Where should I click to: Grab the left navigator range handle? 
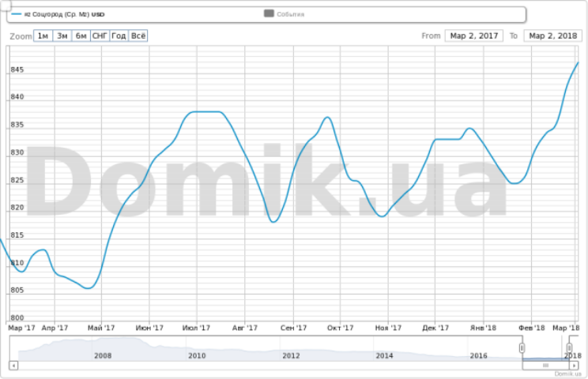click(x=522, y=348)
